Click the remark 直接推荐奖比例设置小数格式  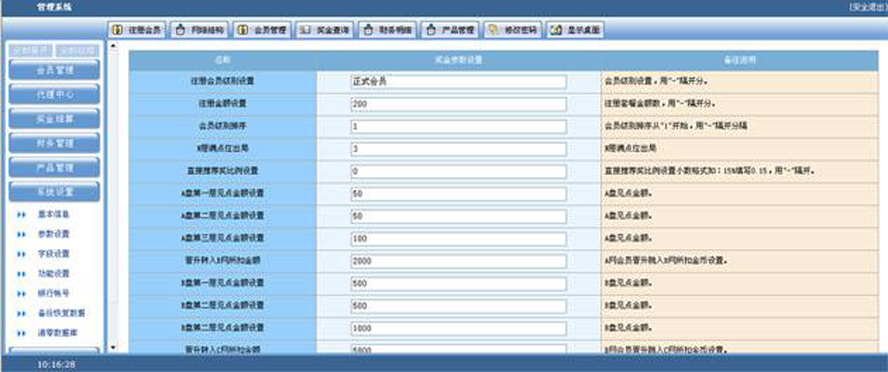tap(710, 171)
